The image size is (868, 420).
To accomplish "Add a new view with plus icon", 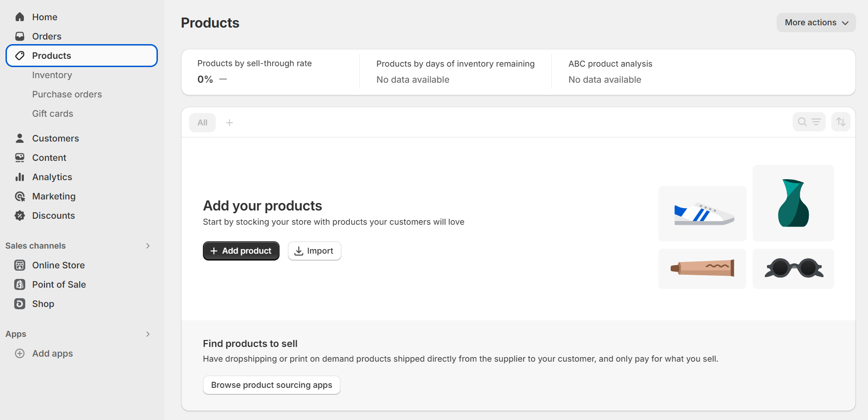I will point(230,123).
